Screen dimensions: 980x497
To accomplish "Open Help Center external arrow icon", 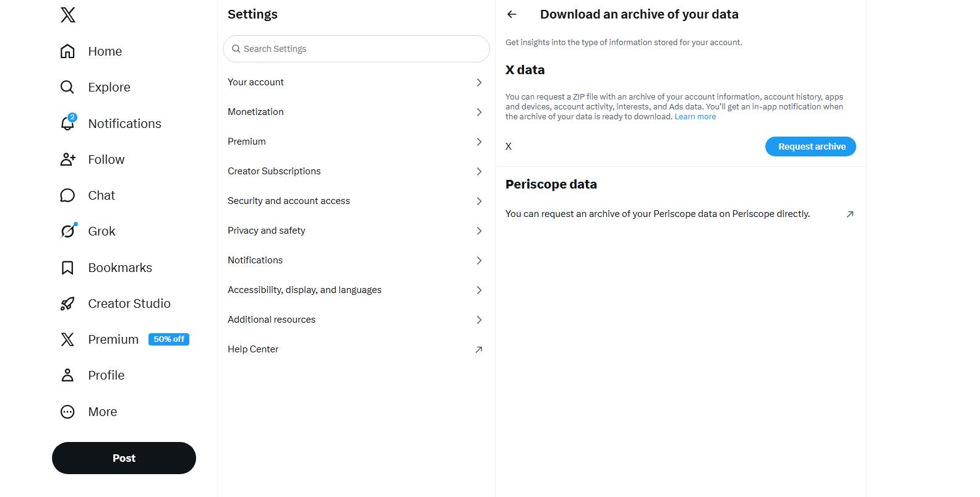I will (x=479, y=349).
